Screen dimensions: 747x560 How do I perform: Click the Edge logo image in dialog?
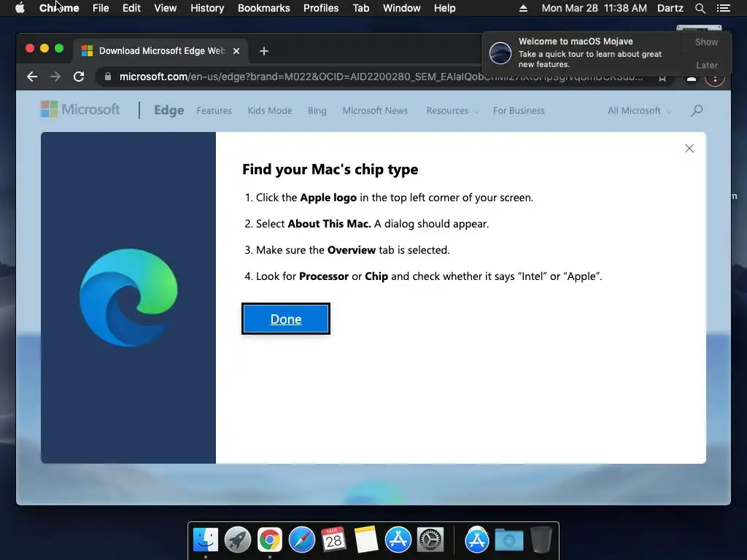[x=128, y=297]
